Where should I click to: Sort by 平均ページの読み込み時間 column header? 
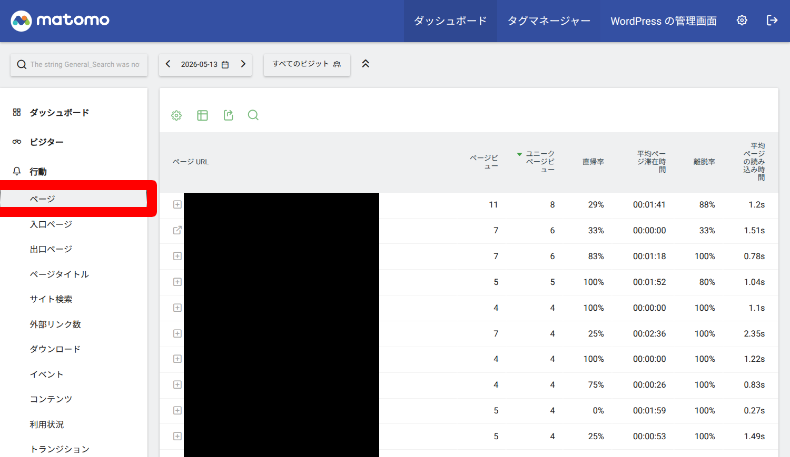point(754,162)
